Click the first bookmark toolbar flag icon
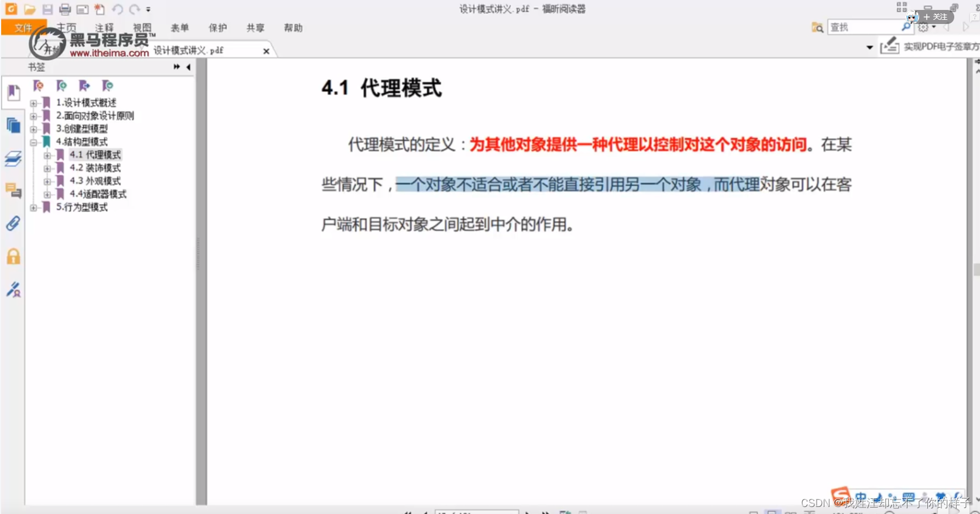Image resolution: width=980 pixels, height=514 pixels. click(38, 86)
